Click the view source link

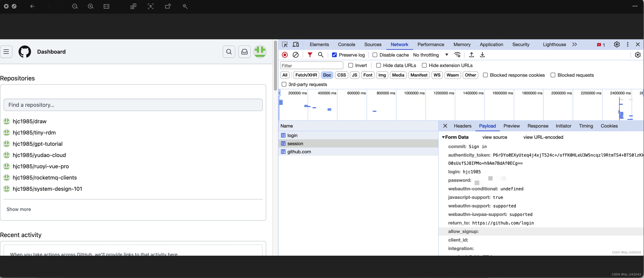point(495,137)
